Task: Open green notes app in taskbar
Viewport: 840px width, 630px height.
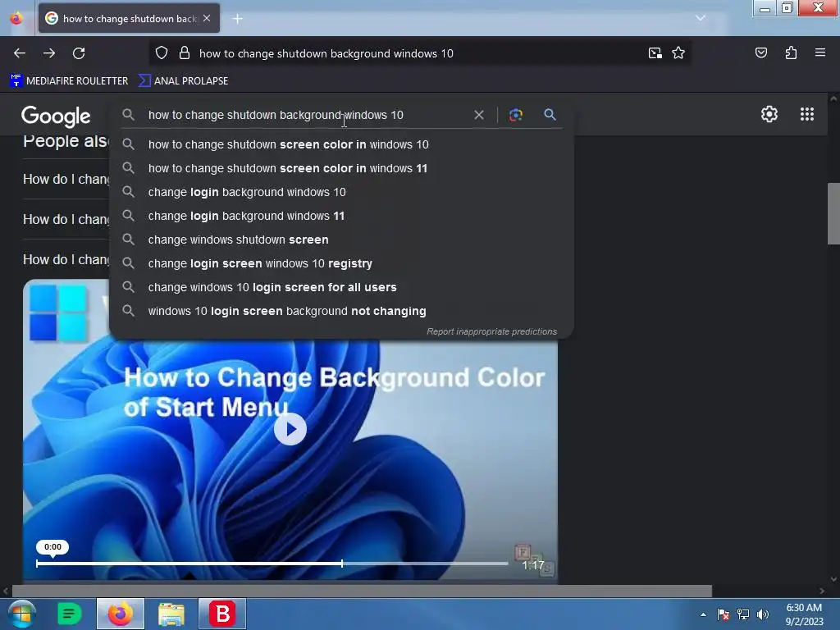Action: click(x=69, y=614)
